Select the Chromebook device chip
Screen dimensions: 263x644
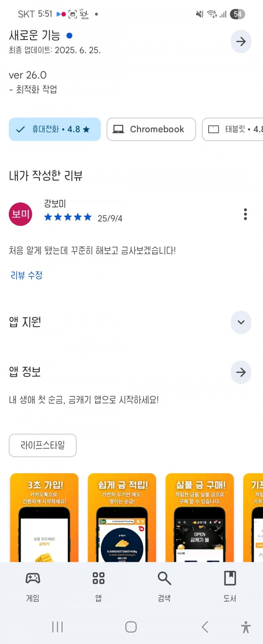pyautogui.click(x=151, y=130)
